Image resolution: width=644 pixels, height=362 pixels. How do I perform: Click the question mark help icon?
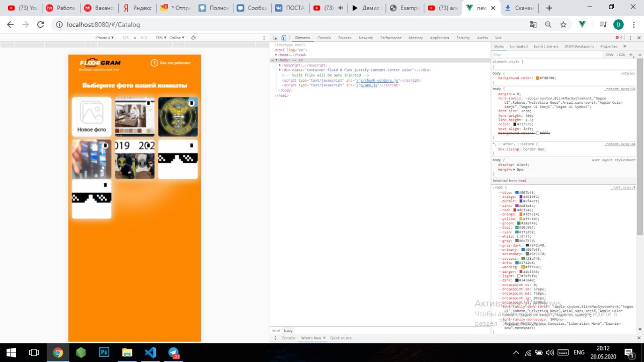pos(154,63)
